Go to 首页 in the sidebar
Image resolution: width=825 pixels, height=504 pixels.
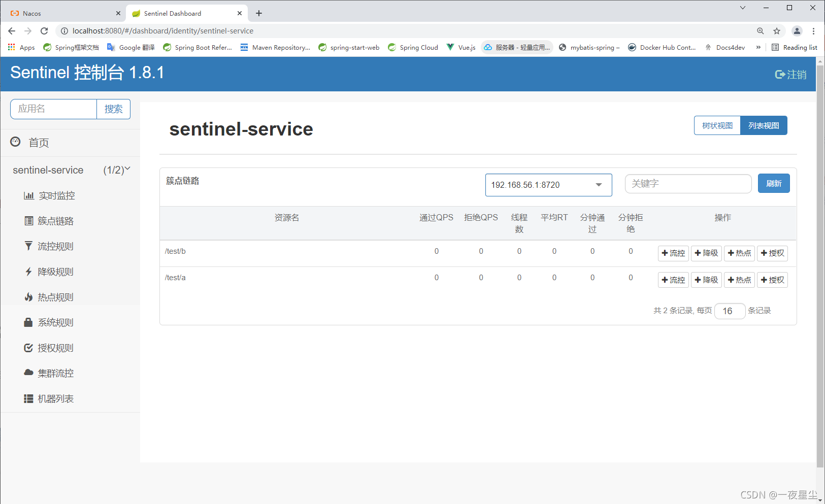point(39,143)
